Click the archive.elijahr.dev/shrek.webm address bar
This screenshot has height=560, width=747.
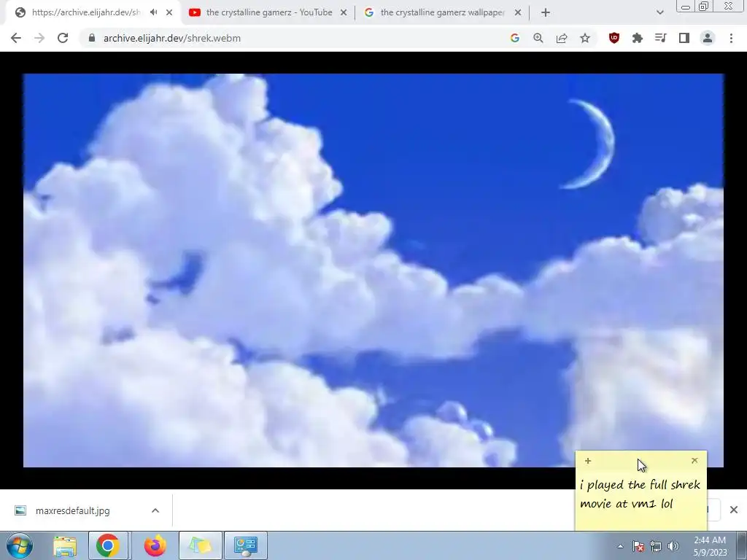(x=295, y=38)
